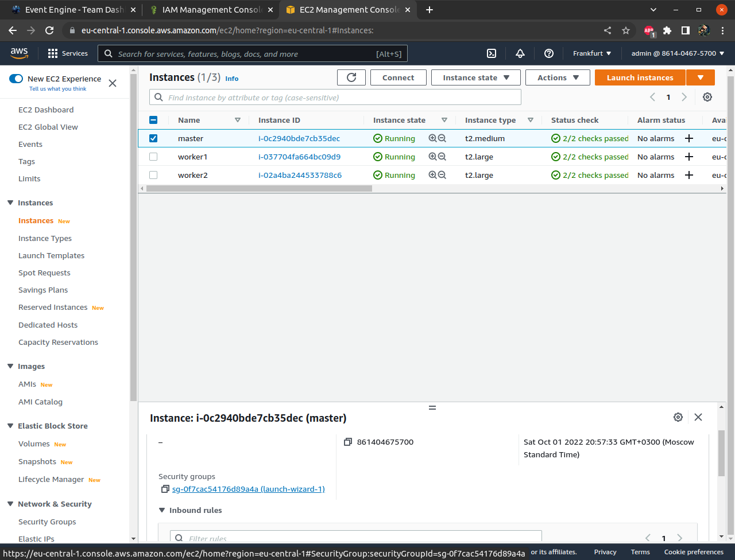
Task: Open EC2 Global View in sidebar
Action: pyautogui.click(x=48, y=127)
